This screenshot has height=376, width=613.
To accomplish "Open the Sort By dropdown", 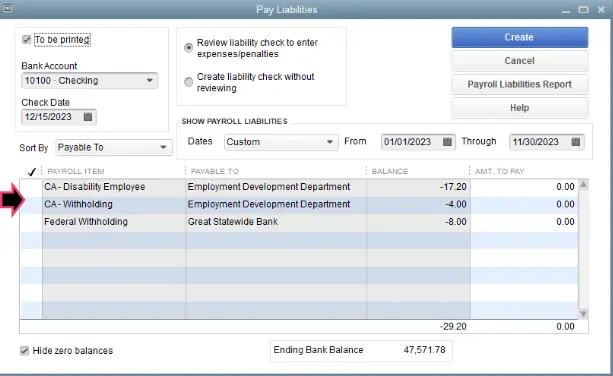I will (114, 147).
